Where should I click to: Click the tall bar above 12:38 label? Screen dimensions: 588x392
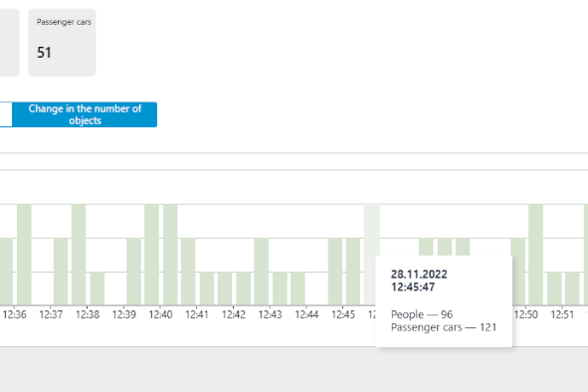tap(79, 255)
